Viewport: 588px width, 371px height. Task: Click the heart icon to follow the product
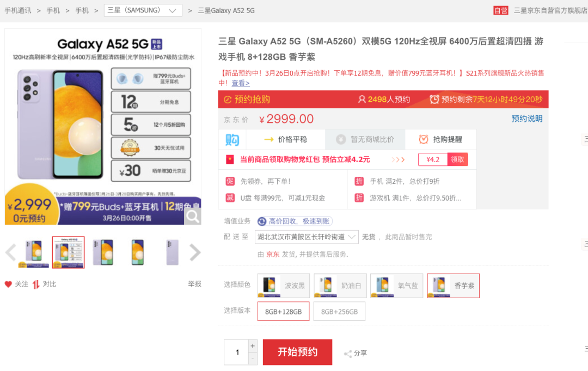click(x=8, y=285)
